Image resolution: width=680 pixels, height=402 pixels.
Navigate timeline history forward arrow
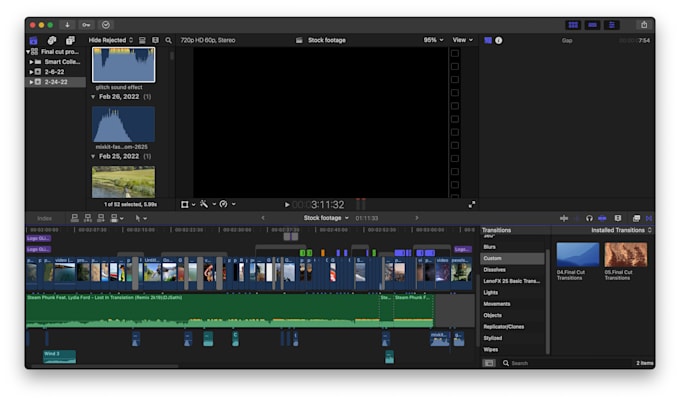tap(417, 218)
